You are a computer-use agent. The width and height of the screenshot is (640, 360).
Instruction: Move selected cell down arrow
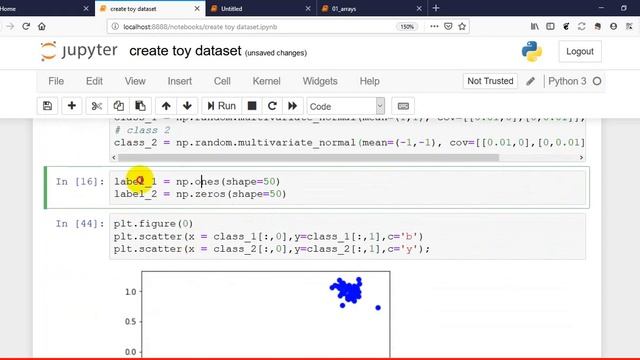(x=187, y=106)
